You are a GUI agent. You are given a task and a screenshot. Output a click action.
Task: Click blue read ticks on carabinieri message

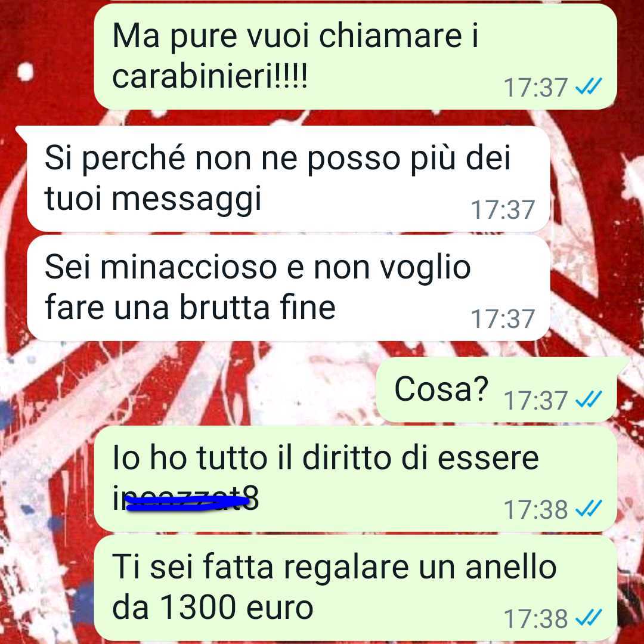pos(589,86)
